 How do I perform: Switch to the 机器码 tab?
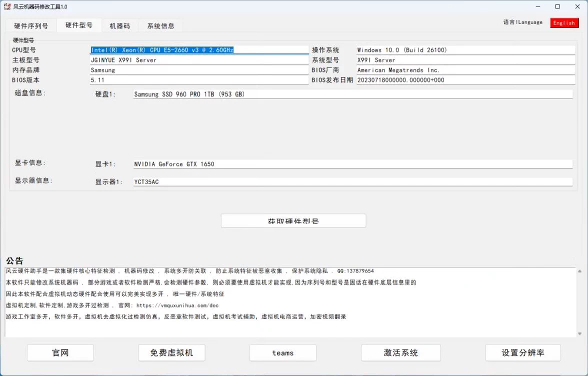point(120,25)
